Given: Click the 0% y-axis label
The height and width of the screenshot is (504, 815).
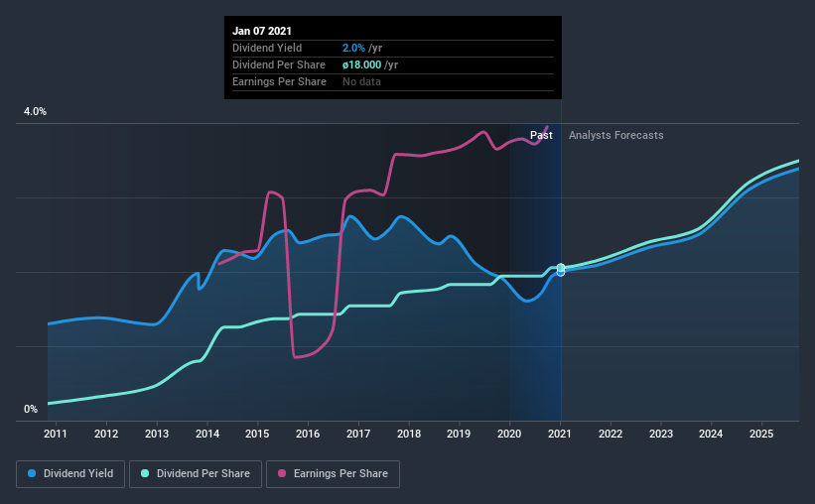Looking at the screenshot, I should coord(31,410).
